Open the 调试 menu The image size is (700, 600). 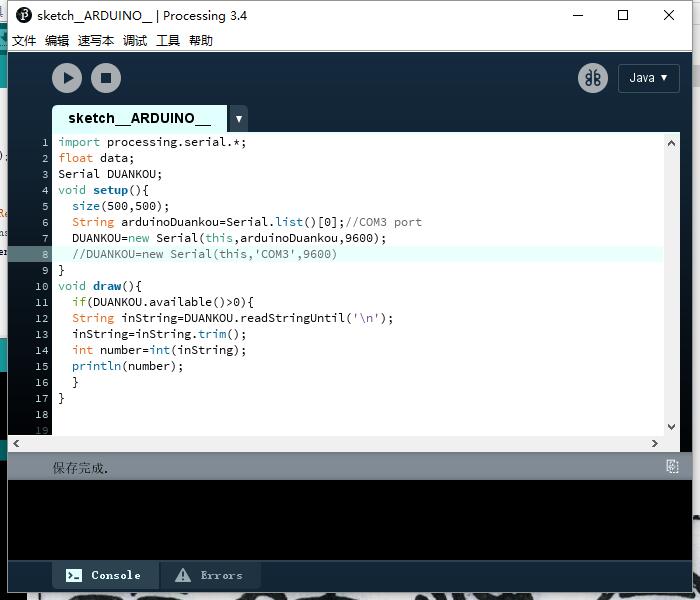(135, 41)
